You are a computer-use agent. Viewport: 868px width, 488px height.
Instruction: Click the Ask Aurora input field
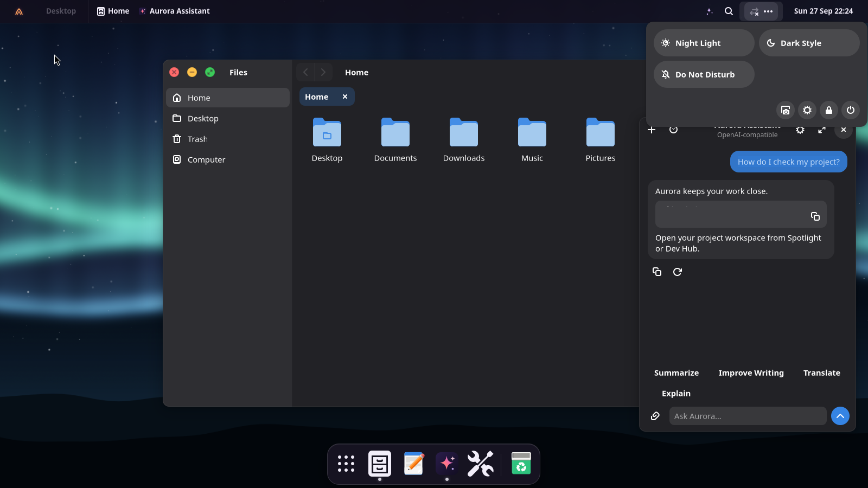tap(748, 416)
